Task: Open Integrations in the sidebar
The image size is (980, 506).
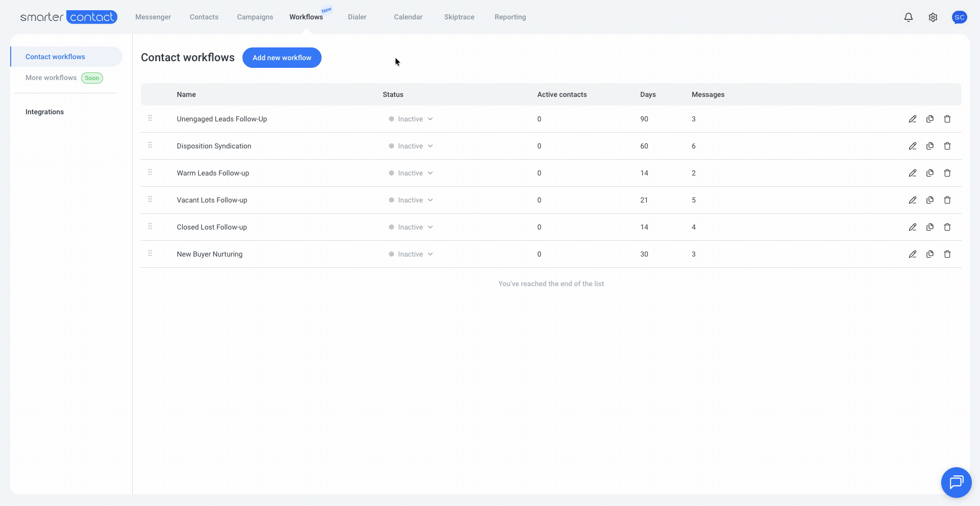Action: click(44, 112)
